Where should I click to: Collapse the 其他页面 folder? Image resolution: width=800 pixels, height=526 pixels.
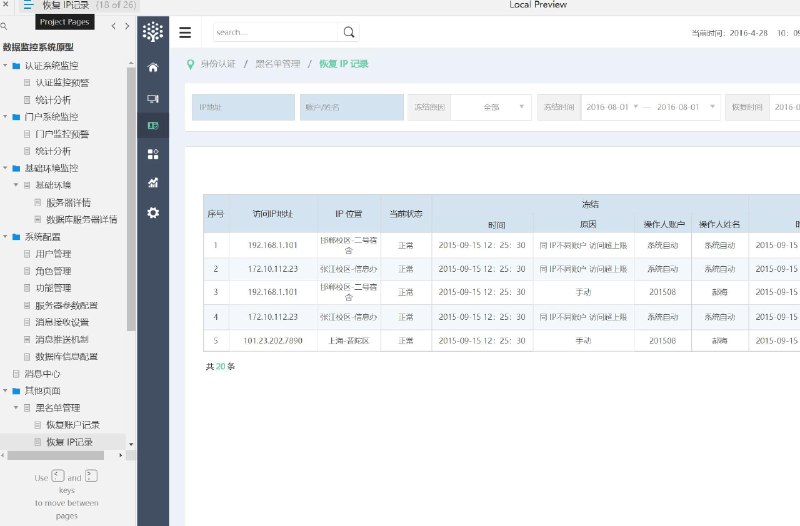(x=5, y=391)
